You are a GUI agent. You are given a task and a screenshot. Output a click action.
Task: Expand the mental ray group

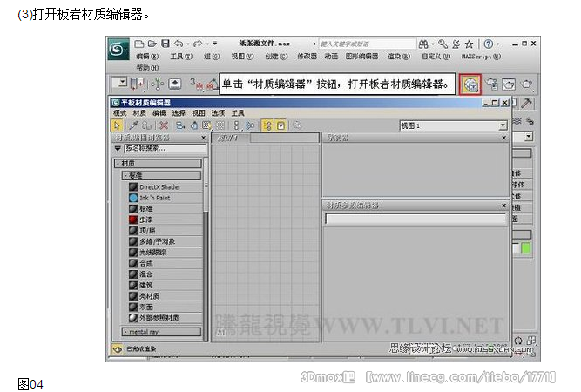click(161, 332)
